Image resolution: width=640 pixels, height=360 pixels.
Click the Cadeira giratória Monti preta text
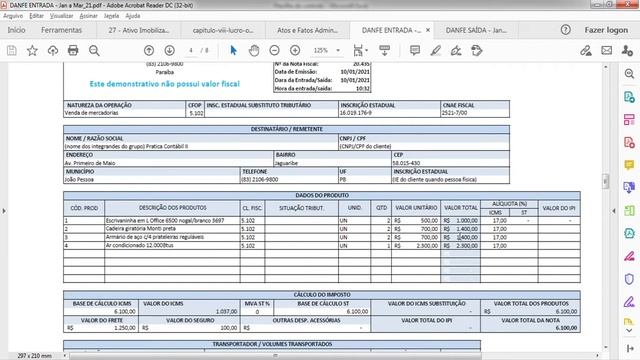coord(141,229)
